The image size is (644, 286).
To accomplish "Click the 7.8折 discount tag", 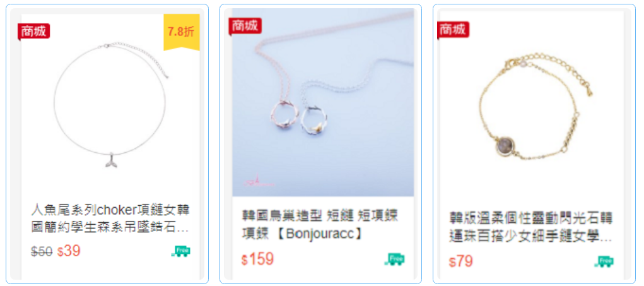I will point(182,32).
